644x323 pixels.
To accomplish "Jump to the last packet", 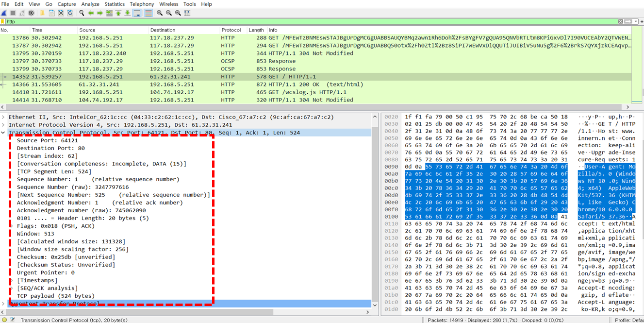I will (127, 13).
